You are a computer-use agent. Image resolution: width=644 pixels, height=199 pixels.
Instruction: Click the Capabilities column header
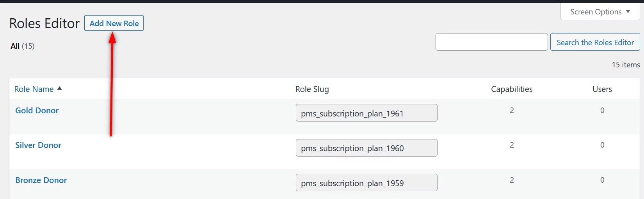pyautogui.click(x=512, y=89)
